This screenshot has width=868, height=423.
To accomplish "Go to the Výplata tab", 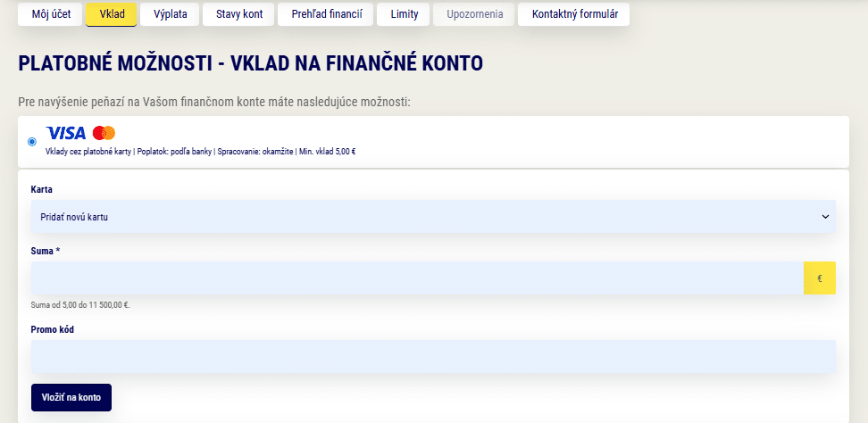I will click(170, 14).
